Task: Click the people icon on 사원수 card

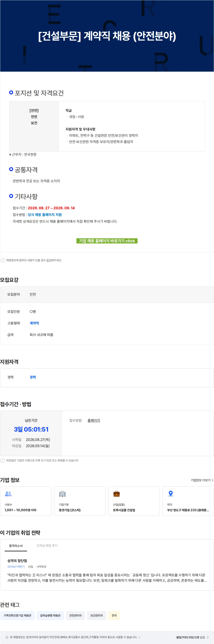Action: [8, 494]
